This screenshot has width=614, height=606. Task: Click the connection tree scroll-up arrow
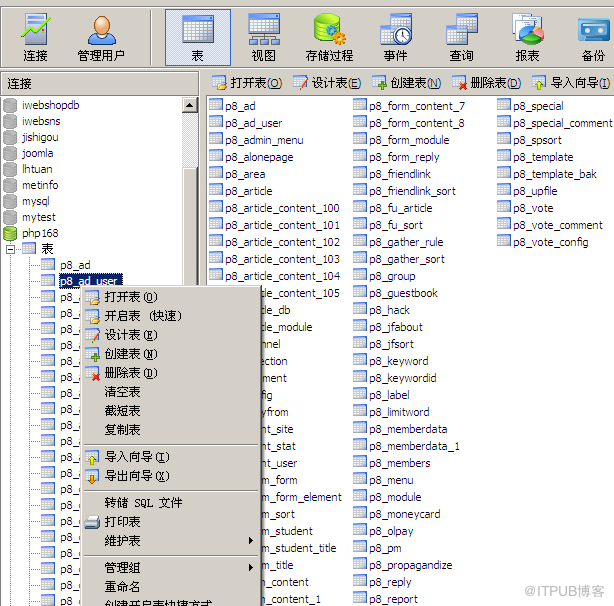[x=190, y=105]
